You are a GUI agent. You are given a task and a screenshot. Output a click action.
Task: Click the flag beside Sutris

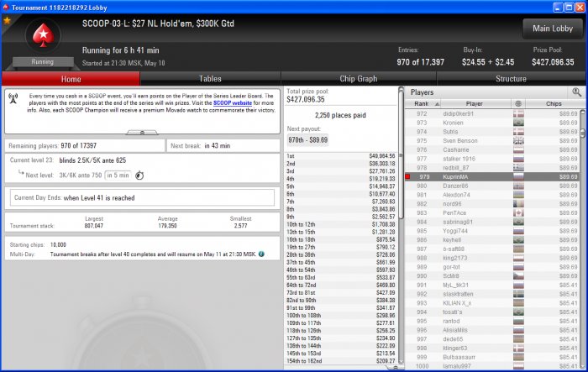(x=518, y=132)
